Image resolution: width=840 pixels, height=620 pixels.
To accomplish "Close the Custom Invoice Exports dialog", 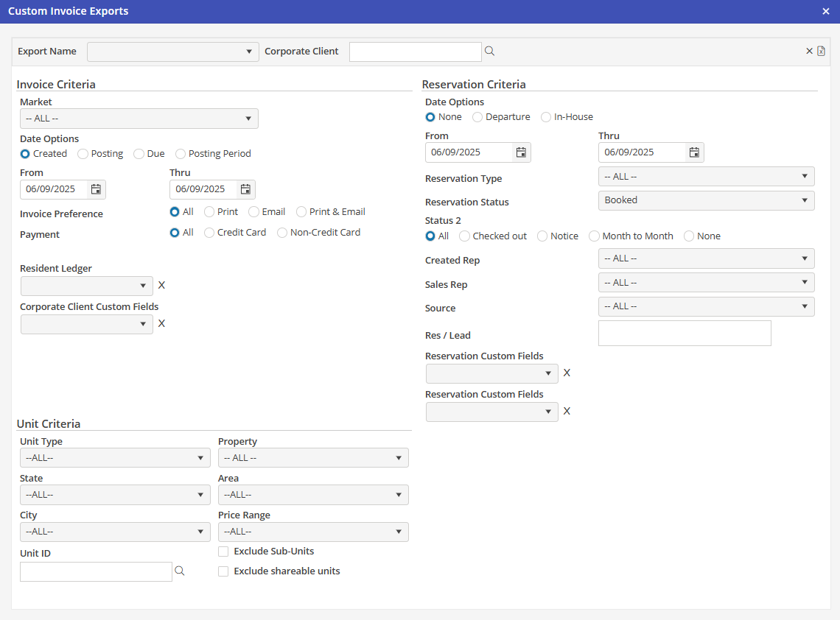I will coord(826,11).
